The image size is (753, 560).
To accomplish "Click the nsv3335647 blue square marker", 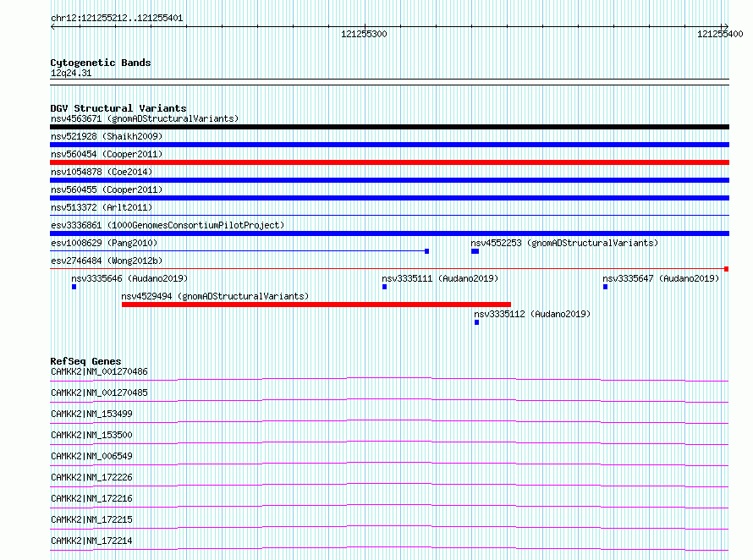I will point(605,287).
